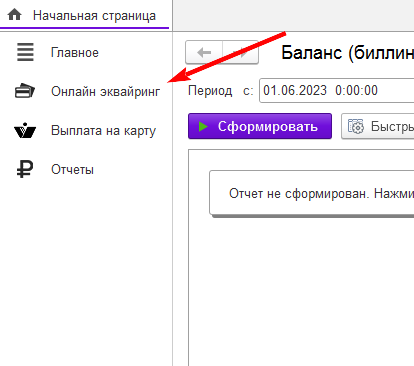Viewport: 414px width, 366px height.
Task: Click the Период label
Action: [210, 91]
